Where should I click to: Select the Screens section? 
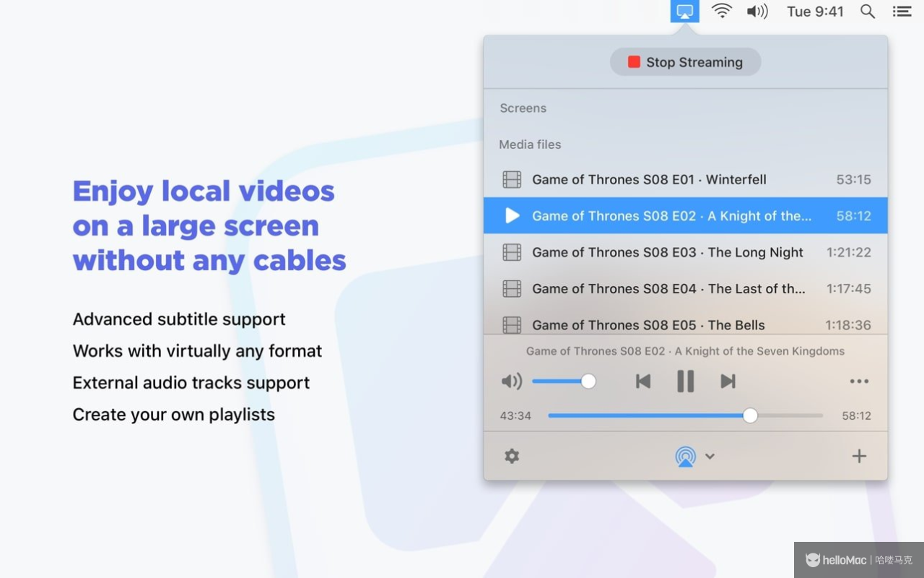tap(523, 108)
